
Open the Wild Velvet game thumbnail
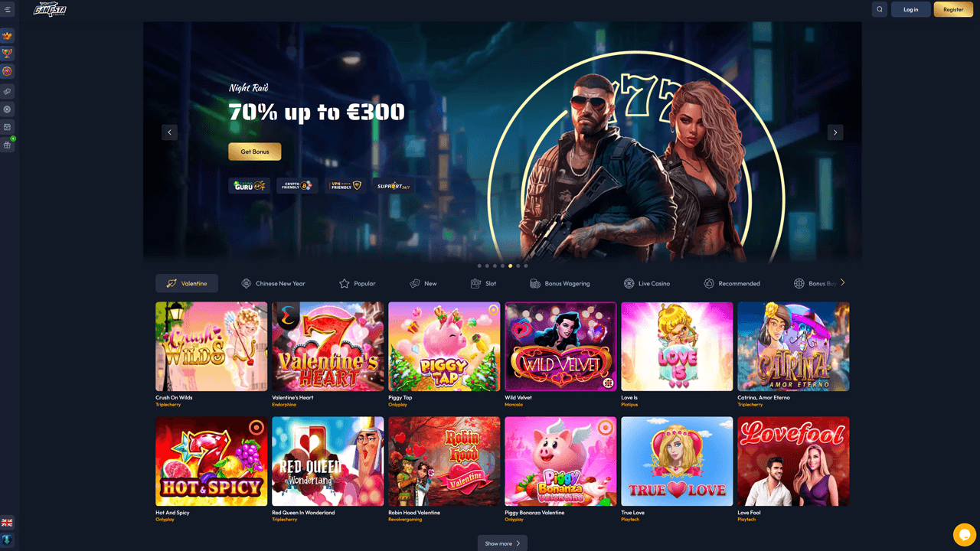pos(560,347)
